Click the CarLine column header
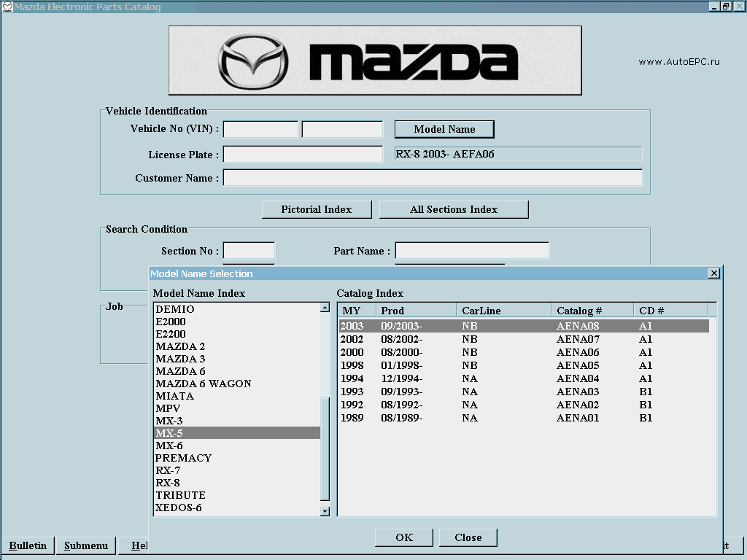The image size is (747, 560). click(x=504, y=311)
